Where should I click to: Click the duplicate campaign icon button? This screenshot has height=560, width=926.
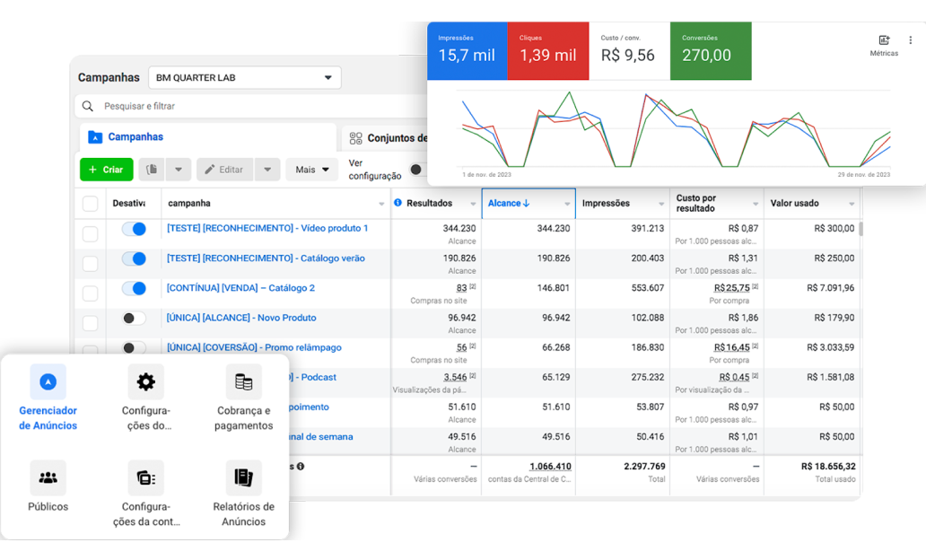(152, 170)
